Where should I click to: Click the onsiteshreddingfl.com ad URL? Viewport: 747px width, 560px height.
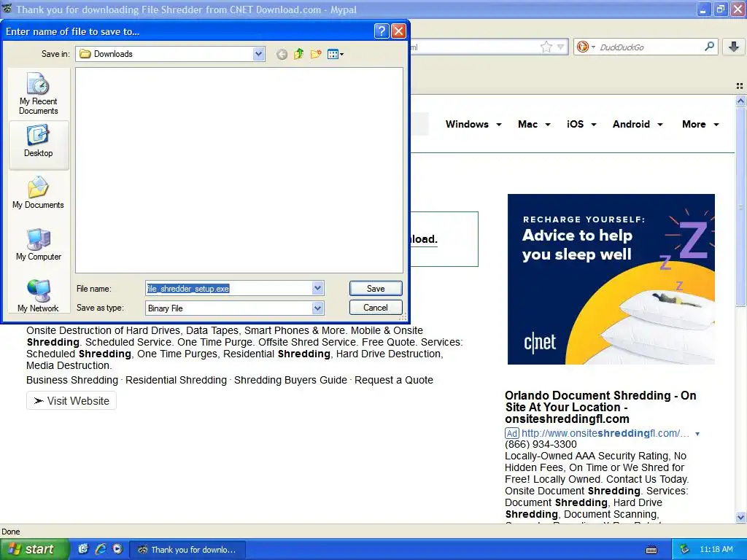click(605, 433)
